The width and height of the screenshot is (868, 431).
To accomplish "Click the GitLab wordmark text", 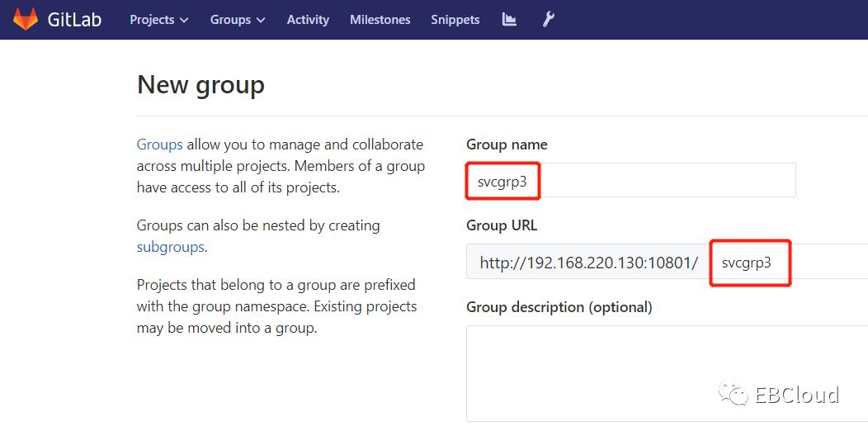I will [73, 20].
